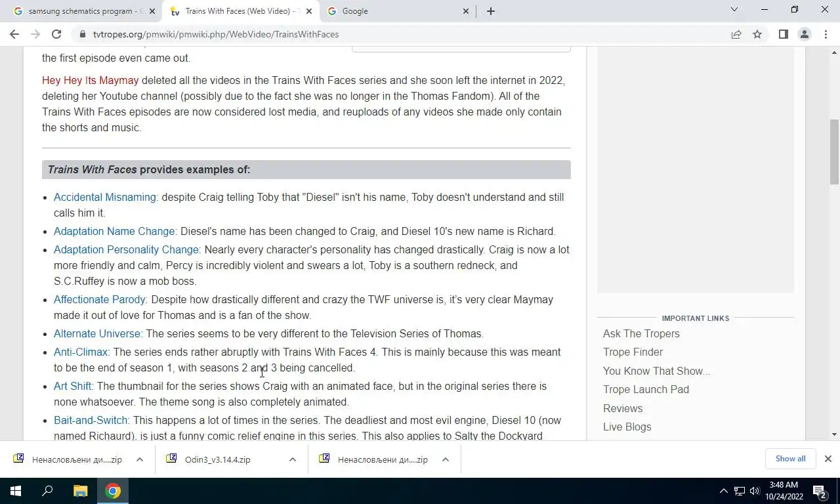Open the Adaptation Personality Change link
The image size is (840, 504).
tap(126, 249)
